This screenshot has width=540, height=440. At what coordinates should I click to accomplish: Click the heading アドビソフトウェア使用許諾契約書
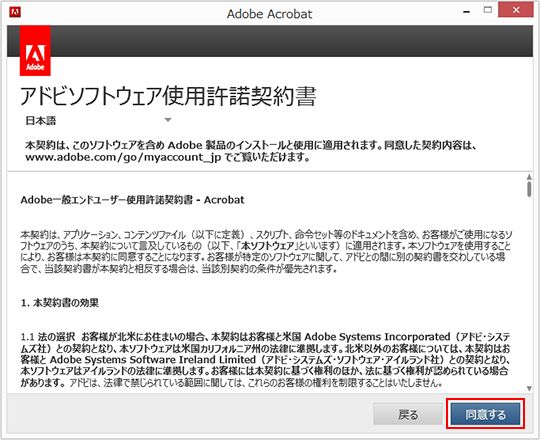[168, 96]
